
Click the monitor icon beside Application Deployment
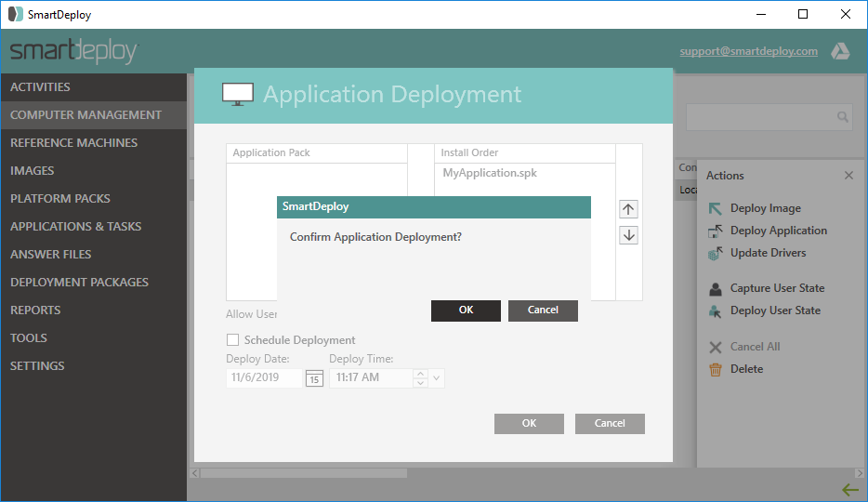(x=238, y=94)
